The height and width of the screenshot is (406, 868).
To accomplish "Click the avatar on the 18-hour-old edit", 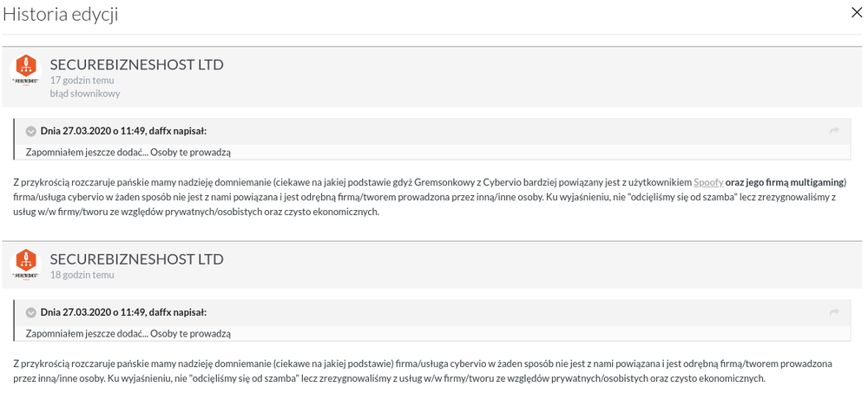I will point(27,264).
